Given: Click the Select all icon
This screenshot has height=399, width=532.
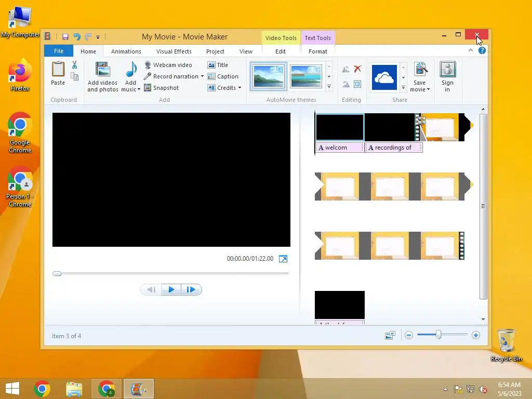Looking at the screenshot, I should click(x=357, y=84).
